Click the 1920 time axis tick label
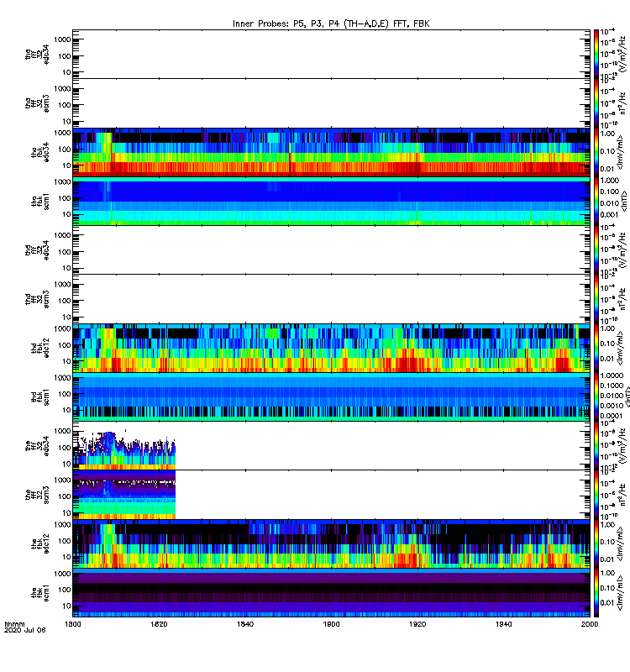 point(417,624)
